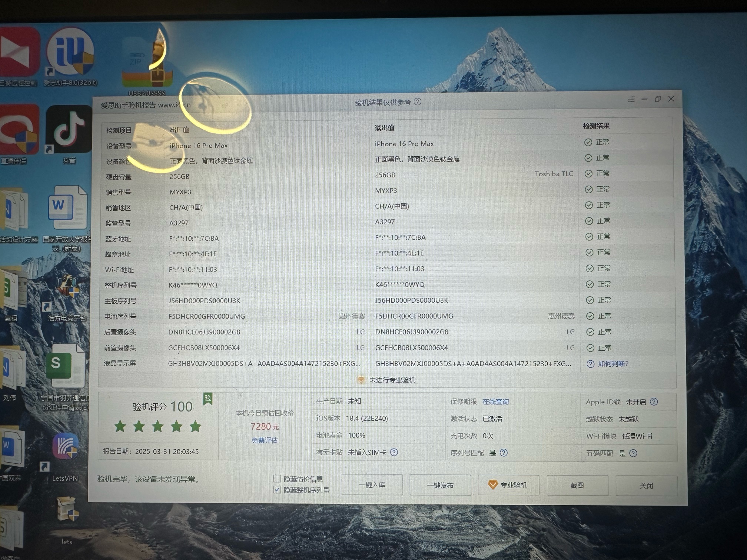Click the 关闭 button
747x560 pixels.
tap(647, 486)
